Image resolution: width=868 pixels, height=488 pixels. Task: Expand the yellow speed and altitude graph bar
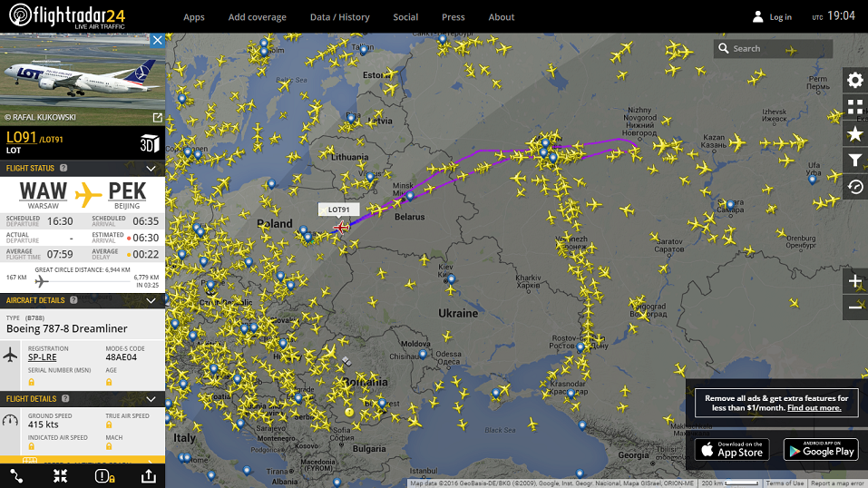pos(83,460)
